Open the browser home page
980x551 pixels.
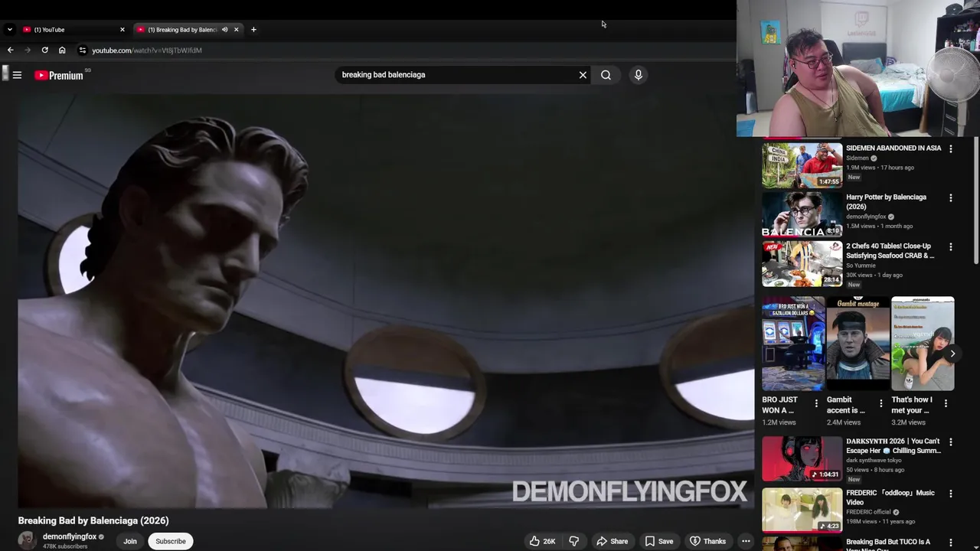pos(62,50)
